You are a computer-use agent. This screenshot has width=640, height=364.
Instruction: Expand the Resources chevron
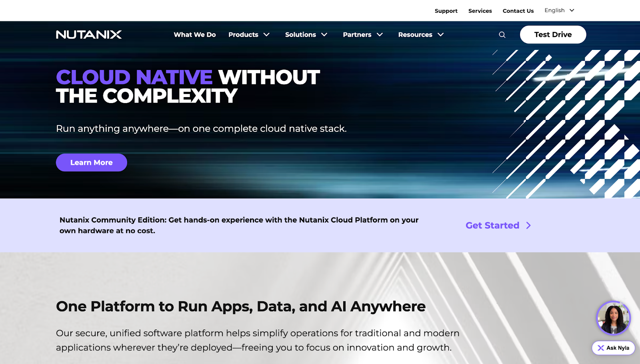pos(441,35)
